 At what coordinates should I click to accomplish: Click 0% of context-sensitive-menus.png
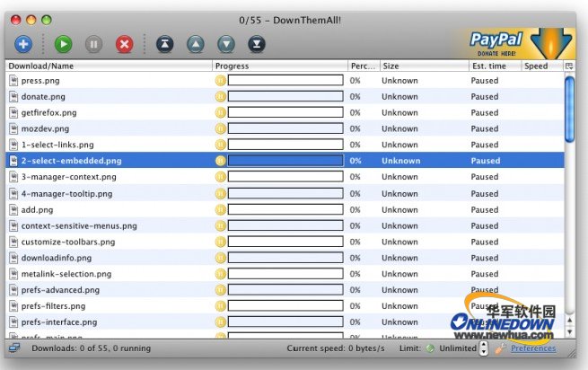(355, 226)
